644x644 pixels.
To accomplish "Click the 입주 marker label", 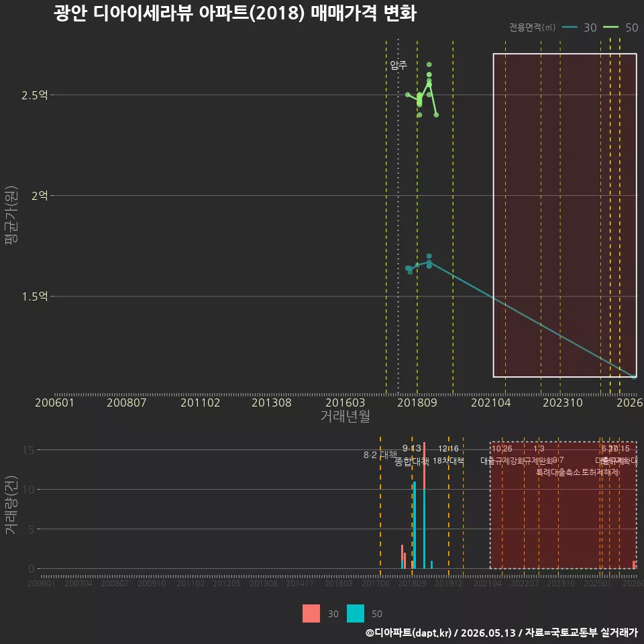I will click(398, 65).
